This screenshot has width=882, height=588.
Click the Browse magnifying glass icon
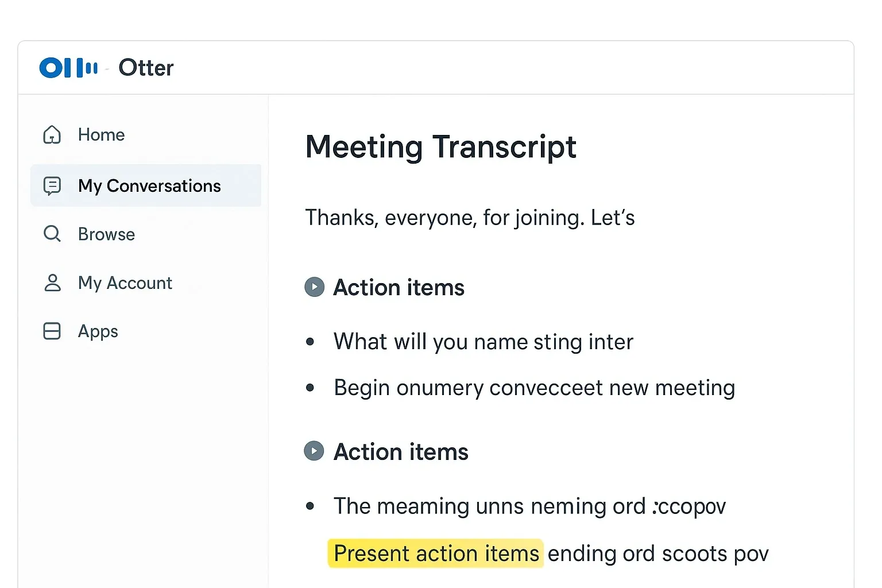coord(52,234)
